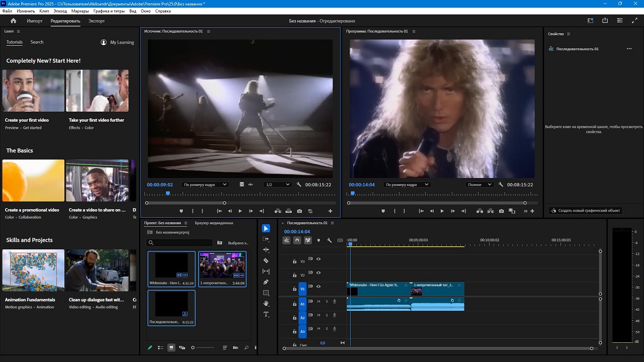Open timeline settings wrench icon
The height and width of the screenshot is (362, 644).
click(330, 240)
